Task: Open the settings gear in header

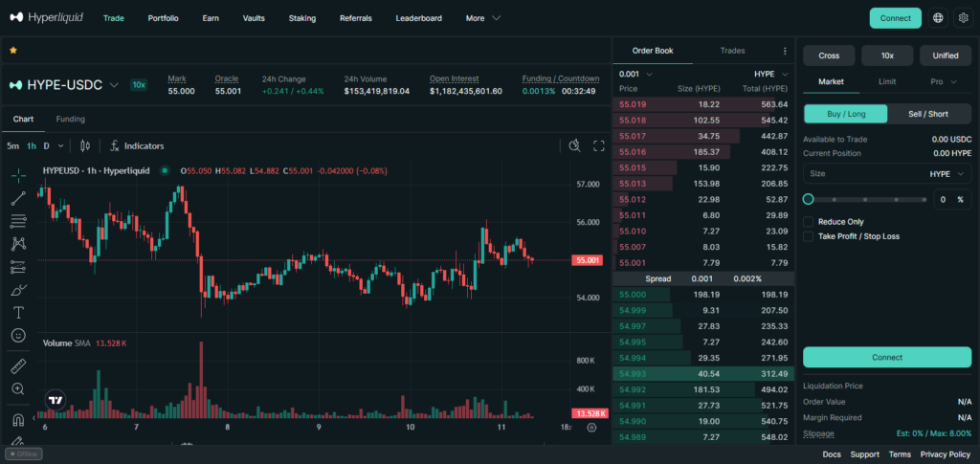Action: [x=963, y=18]
